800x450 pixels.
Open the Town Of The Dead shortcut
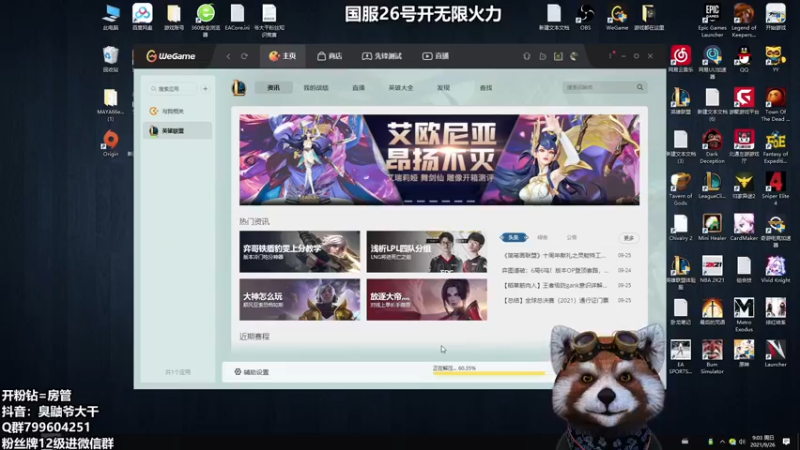point(776,105)
